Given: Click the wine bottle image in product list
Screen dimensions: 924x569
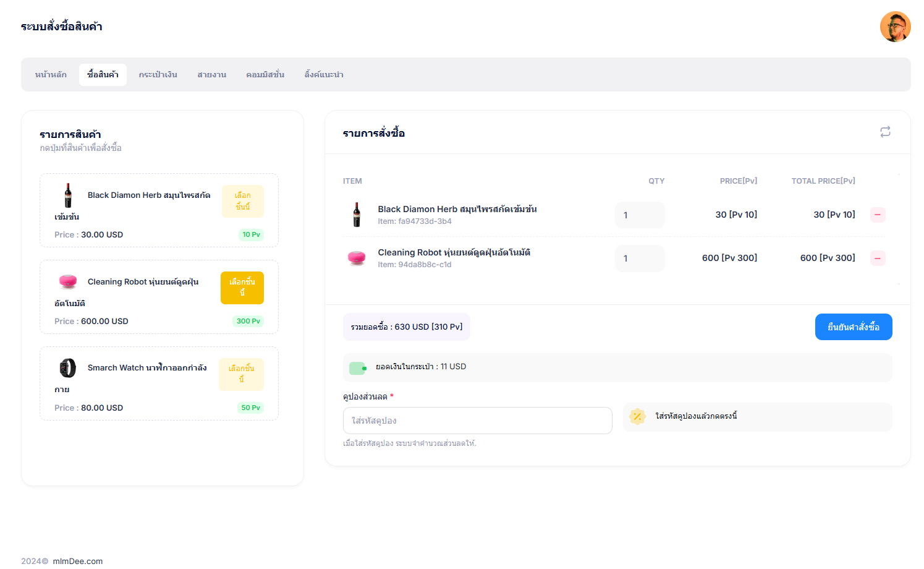Looking at the screenshot, I should (x=68, y=195).
